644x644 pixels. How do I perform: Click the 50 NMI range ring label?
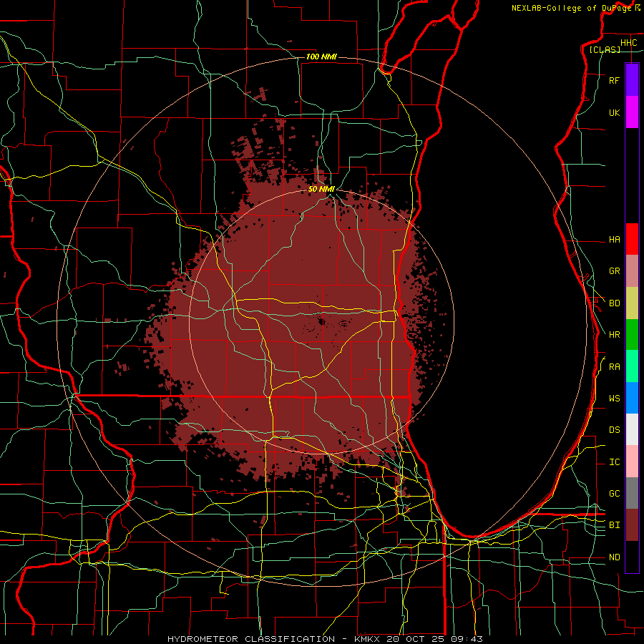pyautogui.click(x=321, y=189)
